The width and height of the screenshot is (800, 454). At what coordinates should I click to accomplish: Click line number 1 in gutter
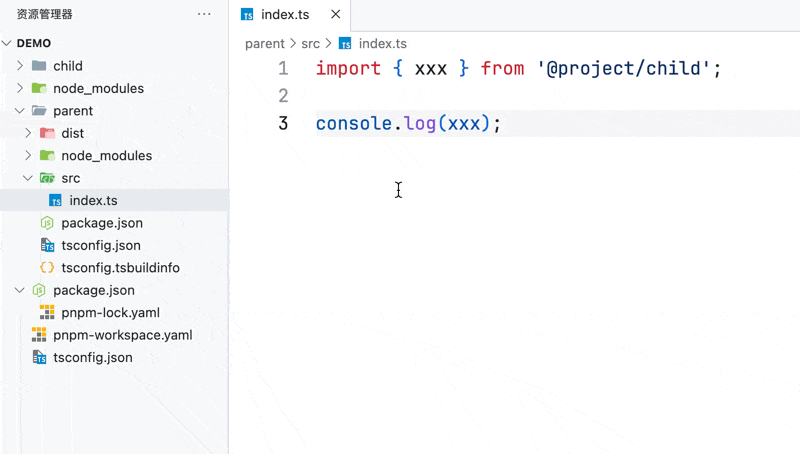(283, 68)
